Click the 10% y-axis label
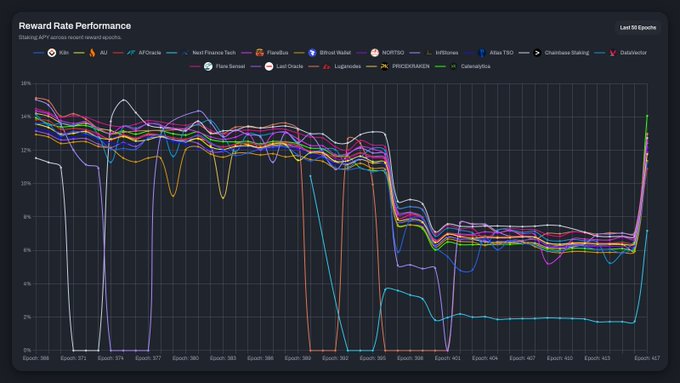The width and height of the screenshot is (680, 383). pos(26,183)
